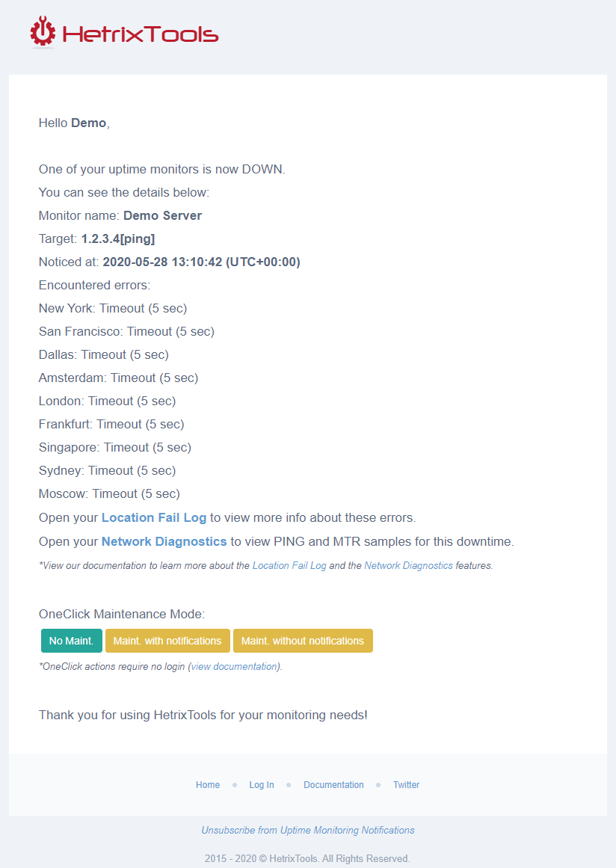
Task: Unsubscribe from Uptime Monitoring Notifications
Action: pos(307,830)
